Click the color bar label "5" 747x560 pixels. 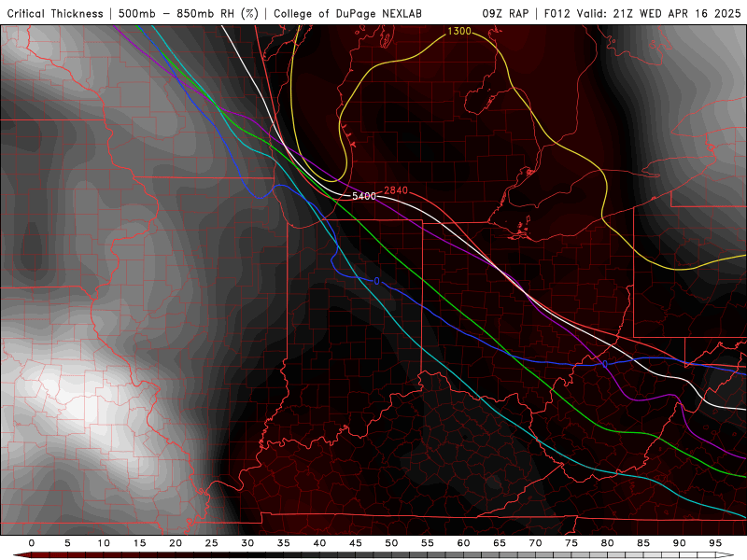(67, 543)
